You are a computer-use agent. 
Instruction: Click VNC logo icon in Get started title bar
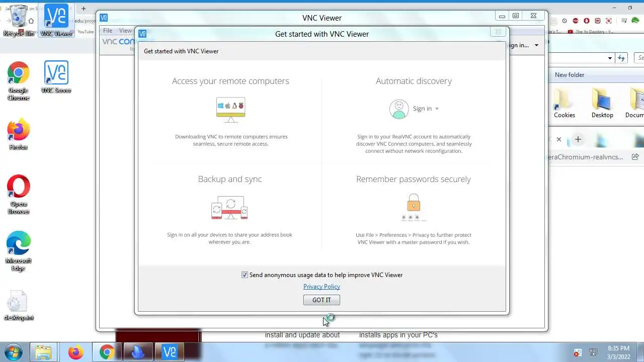pos(142,34)
